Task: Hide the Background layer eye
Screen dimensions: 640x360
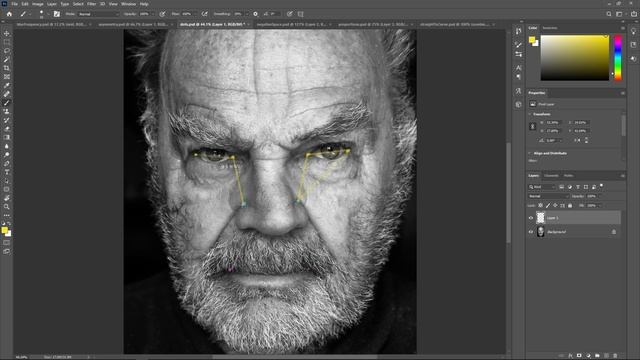Action: coord(531,232)
